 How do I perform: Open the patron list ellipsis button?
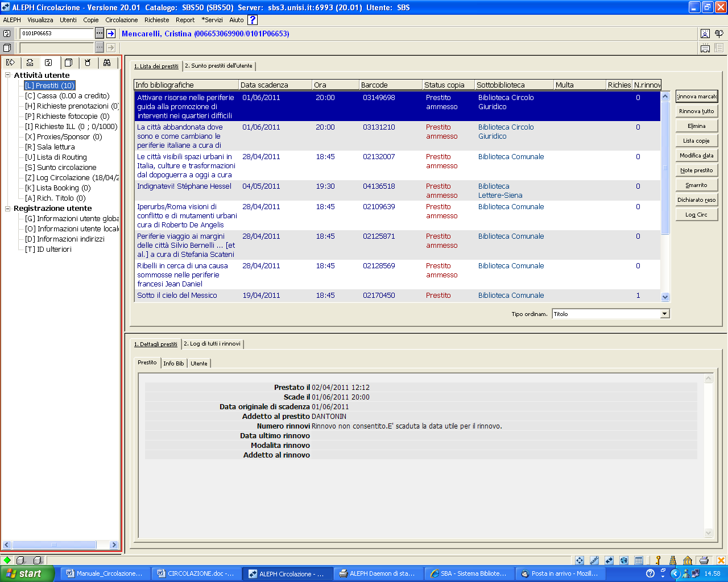[100, 34]
